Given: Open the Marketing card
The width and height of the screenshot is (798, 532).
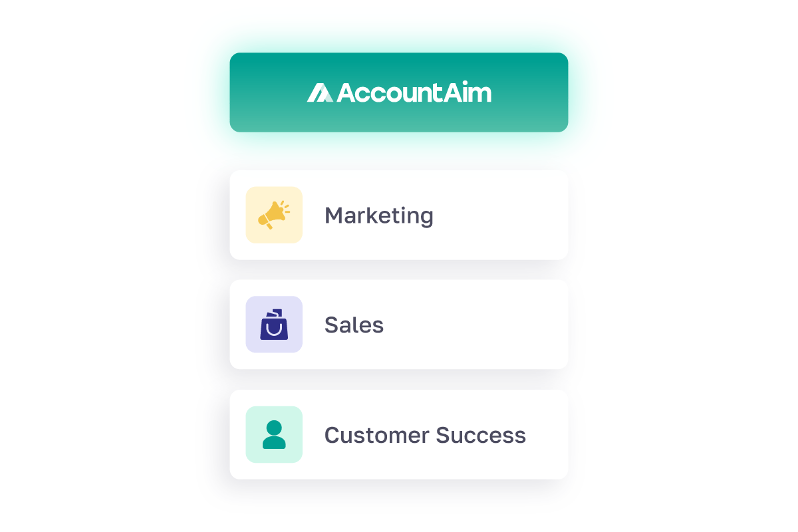Looking at the screenshot, I should (399, 215).
